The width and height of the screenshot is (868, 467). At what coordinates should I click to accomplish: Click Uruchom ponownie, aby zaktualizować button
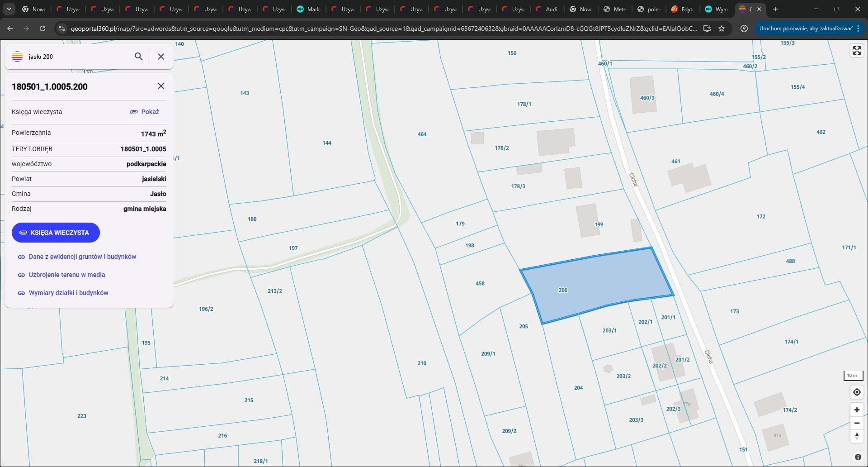point(809,29)
